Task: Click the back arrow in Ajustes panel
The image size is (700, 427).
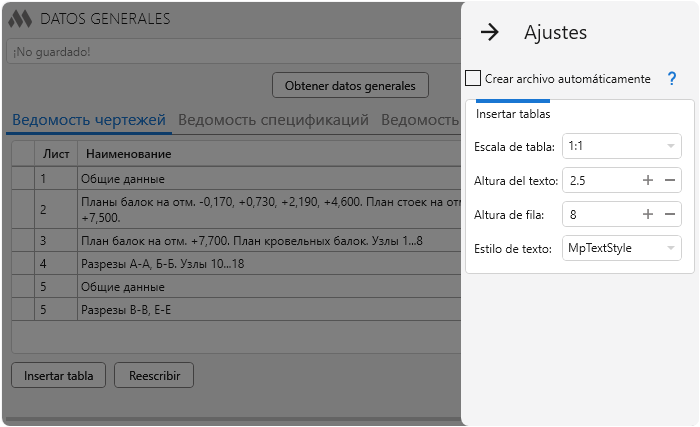Action: click(x=489, y=32)
